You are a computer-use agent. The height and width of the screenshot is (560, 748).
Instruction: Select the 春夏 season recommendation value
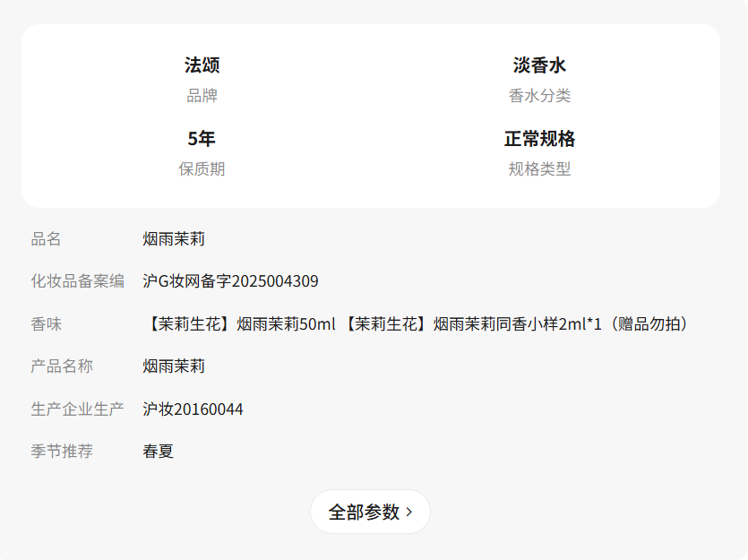click(158, 451)
